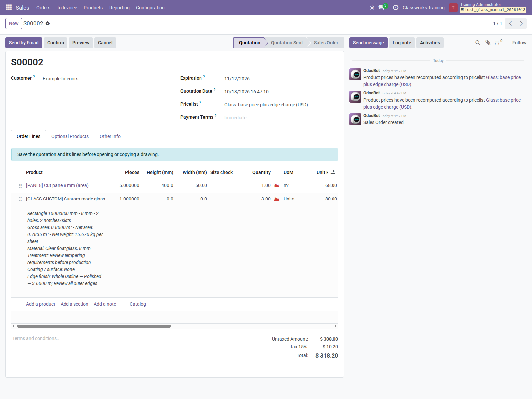532x399 pixels.
Task: Open the activities clock icon
Action: click(396, 7)
